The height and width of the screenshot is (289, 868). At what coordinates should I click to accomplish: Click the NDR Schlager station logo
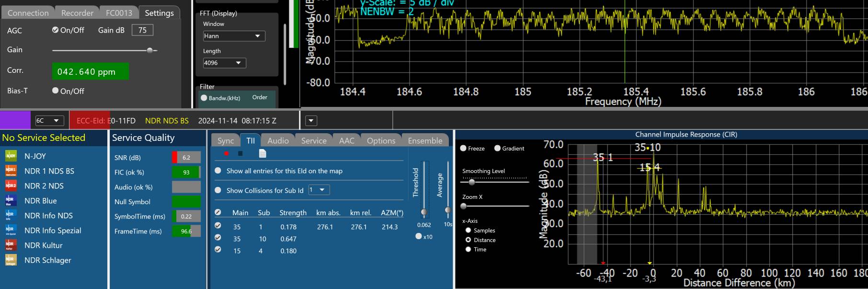pos(11,260)
